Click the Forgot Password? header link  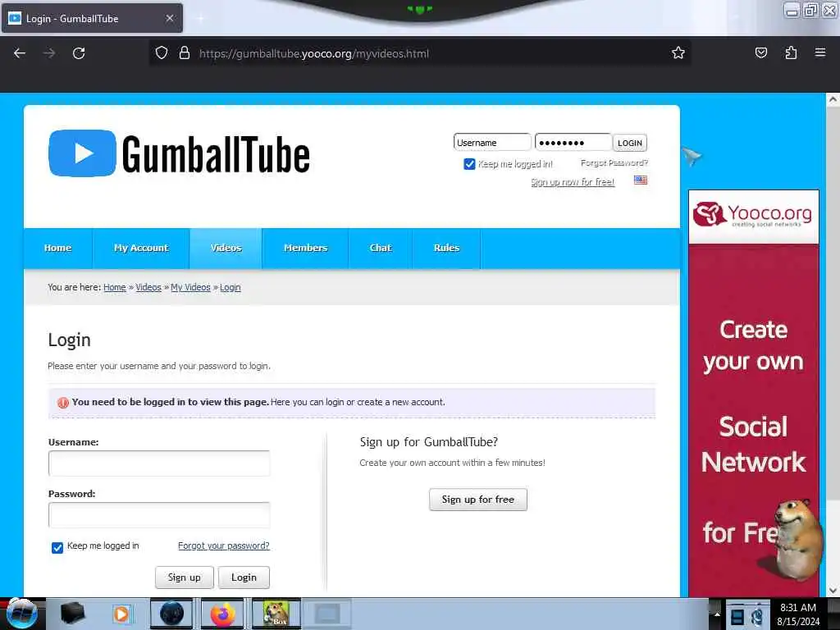point(614,163)
